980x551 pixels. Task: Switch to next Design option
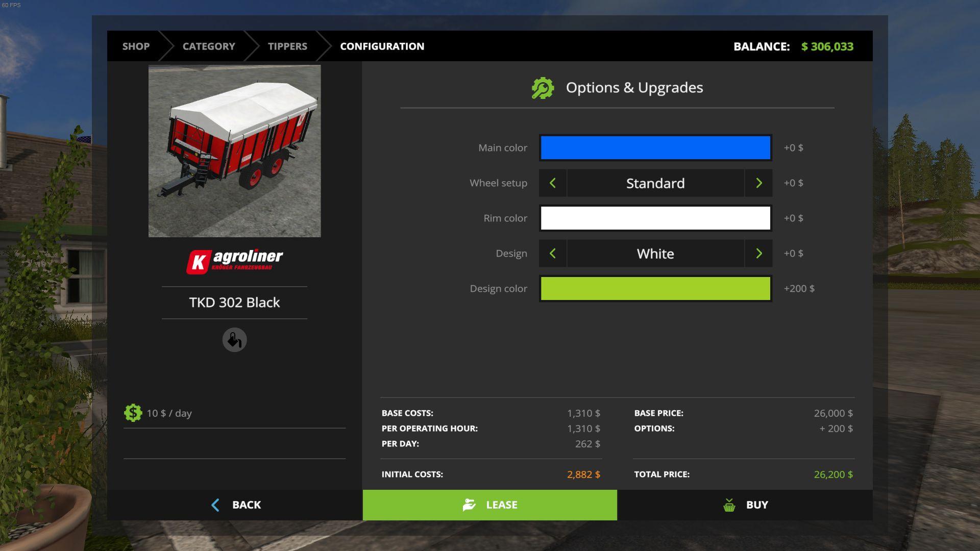coord(758,254)
